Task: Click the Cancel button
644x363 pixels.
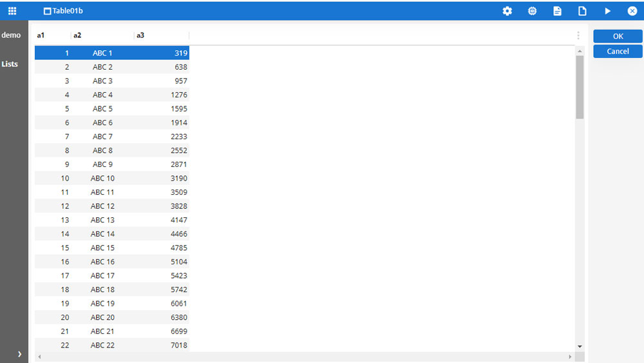Action: click(x=618, y=52)
